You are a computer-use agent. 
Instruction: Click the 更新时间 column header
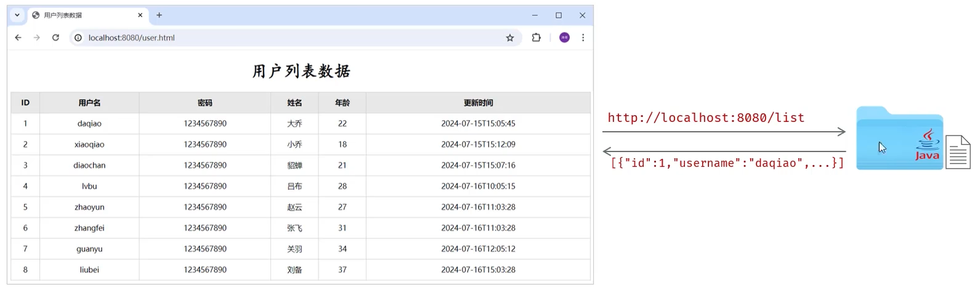click(478, 103)
